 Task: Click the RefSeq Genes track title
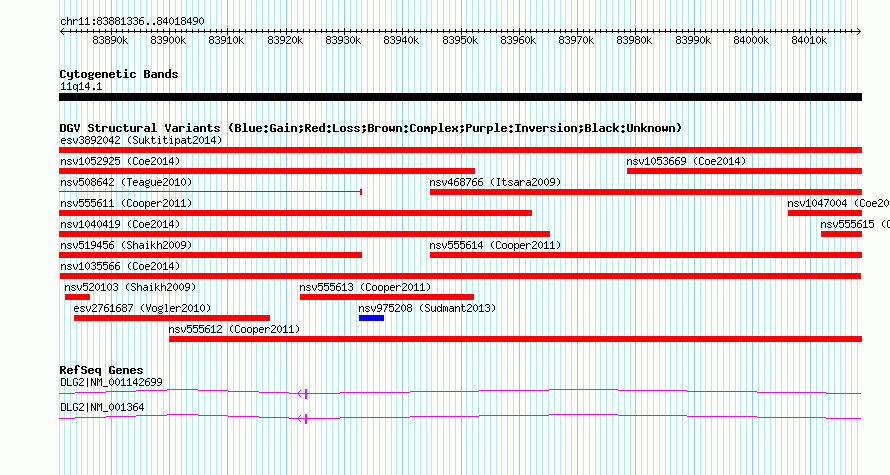(101, 370)
